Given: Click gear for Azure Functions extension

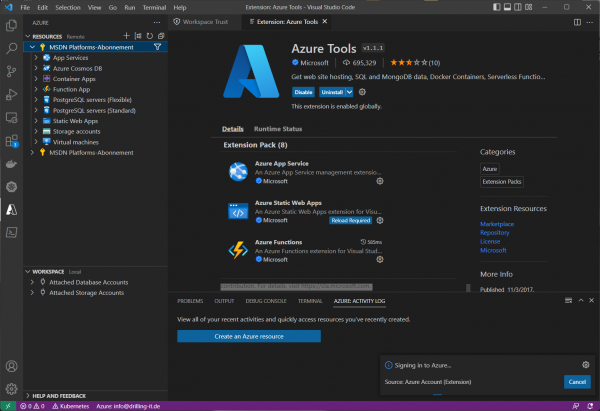Looking at the screenshot, I should pos(380,259).
